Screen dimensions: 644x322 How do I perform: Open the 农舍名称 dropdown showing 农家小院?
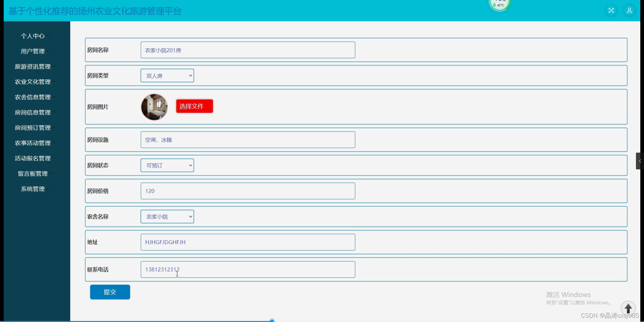click(x=167, y=217)
